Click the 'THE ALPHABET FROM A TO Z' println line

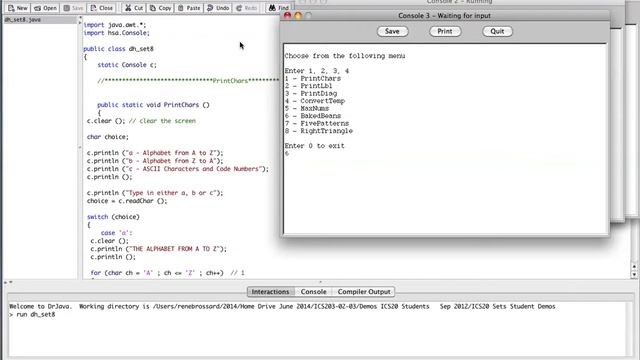pyautogui.click(x=158, y=249)
